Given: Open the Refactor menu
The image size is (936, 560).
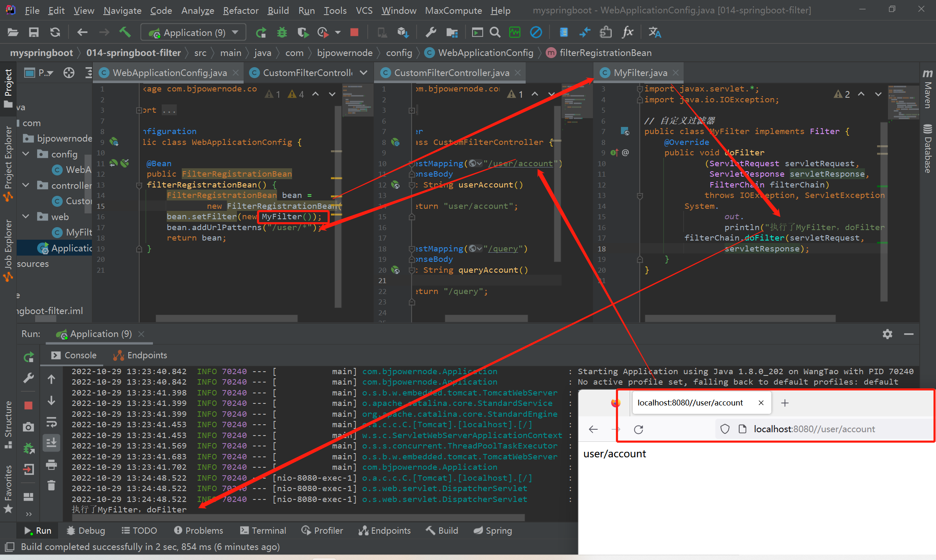Looking at the screenshot, I should coord(241,10).
